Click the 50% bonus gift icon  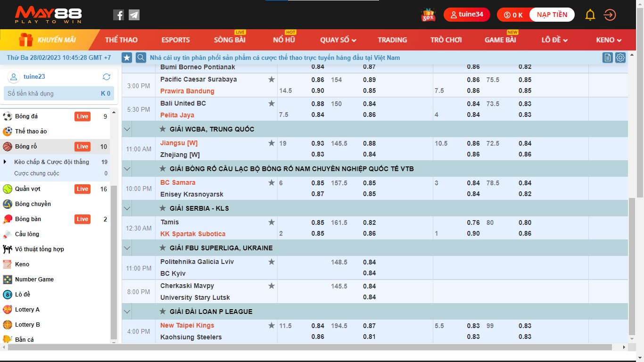coord(428,15)
